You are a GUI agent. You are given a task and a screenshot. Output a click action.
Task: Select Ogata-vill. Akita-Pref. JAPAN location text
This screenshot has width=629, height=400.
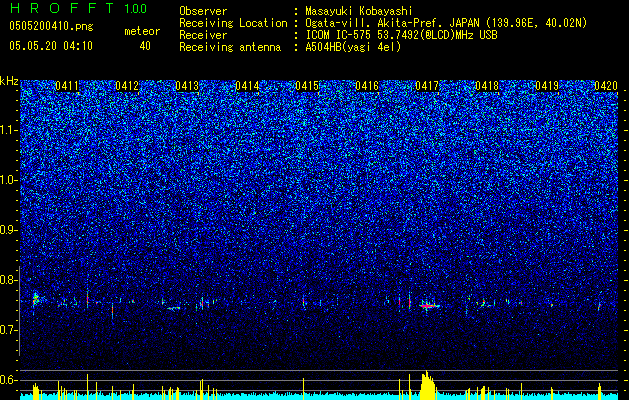[446, 23]
